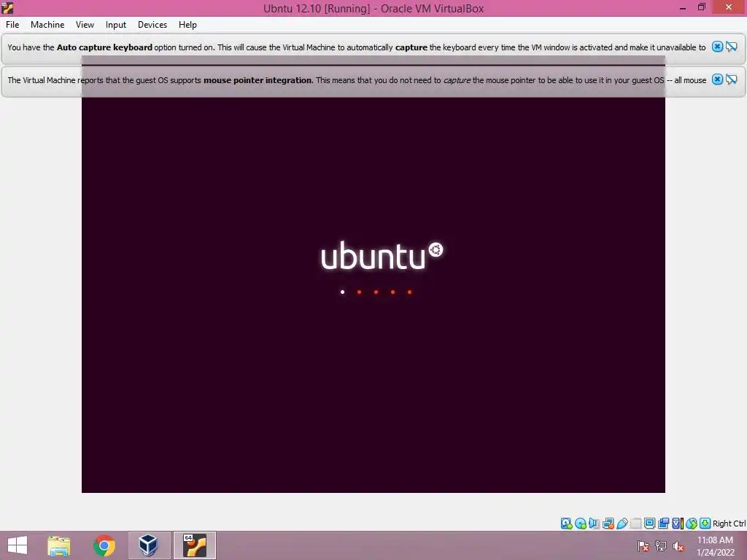
Task: Open the network tray icon
Action: click(661, 546)
